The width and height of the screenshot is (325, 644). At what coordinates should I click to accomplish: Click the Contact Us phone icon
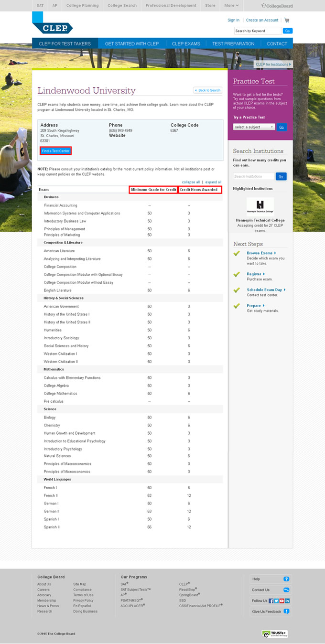(x=286, y=590)
